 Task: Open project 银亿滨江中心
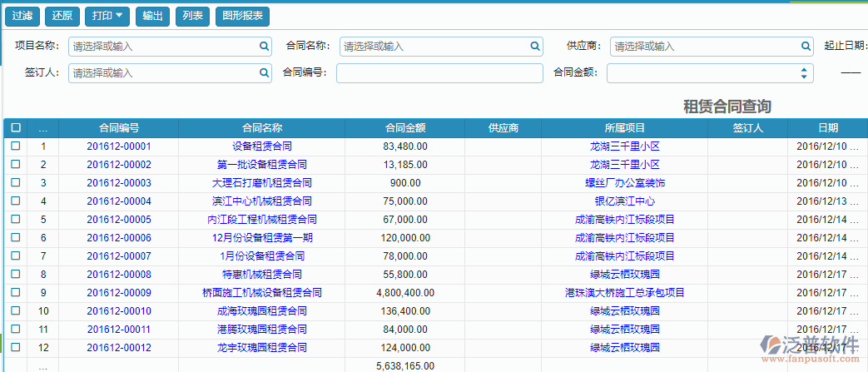click(x=624, y=201)
